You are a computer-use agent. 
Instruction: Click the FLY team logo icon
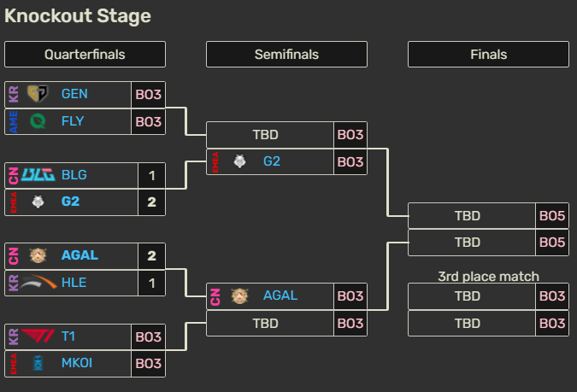[38, 121]
